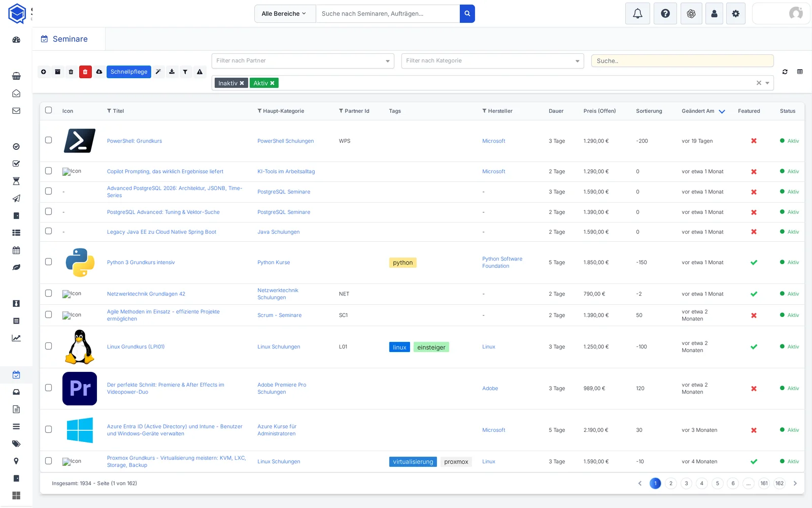This screenshot has width=812, height=508.
Task: Select the Python 3 Grundkurs intensiv checkbox
Action: pyautogui.click(x=49, y=262)
